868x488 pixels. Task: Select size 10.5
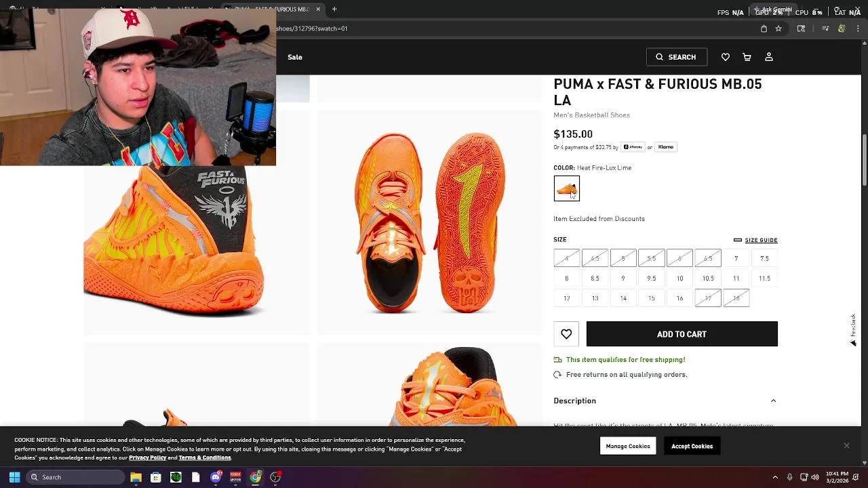tap(708, 278)
